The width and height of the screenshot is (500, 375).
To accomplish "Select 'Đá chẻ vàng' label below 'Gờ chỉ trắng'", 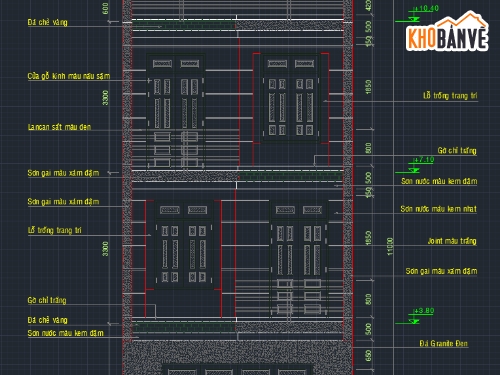I will tap(48, 320).
